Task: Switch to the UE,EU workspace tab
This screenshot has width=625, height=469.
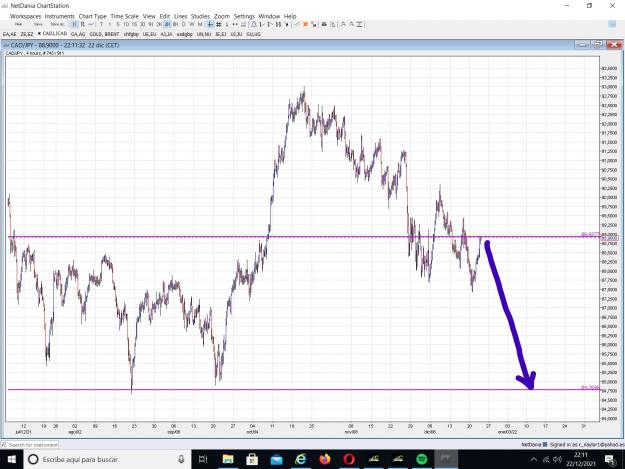Action: coord(149,34)
